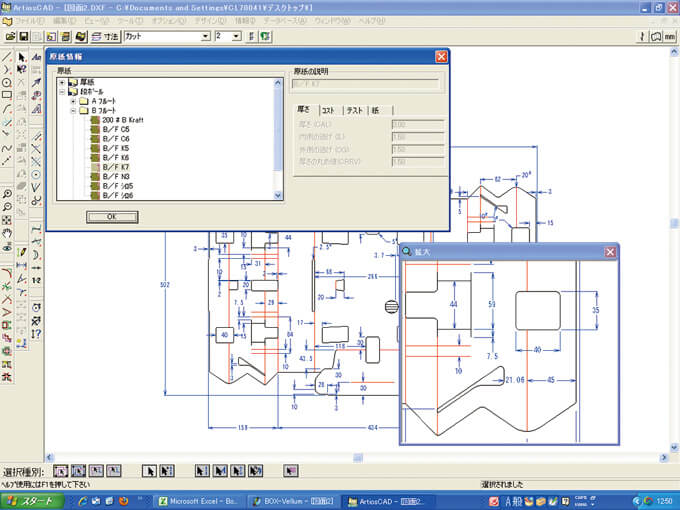Click the OK button
680x510 pixels.
tap(112, 216)
